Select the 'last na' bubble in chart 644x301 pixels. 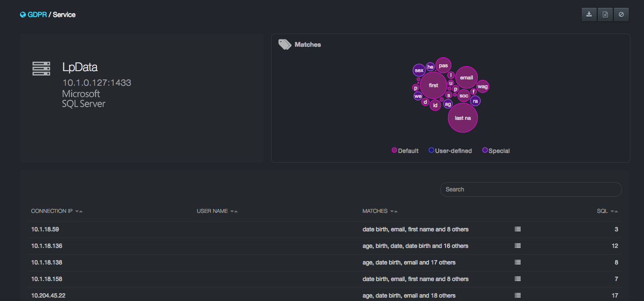(463, 118)
